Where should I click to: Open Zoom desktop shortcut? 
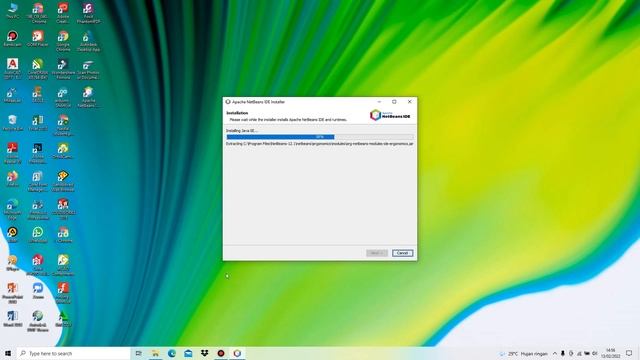point(38,291)
